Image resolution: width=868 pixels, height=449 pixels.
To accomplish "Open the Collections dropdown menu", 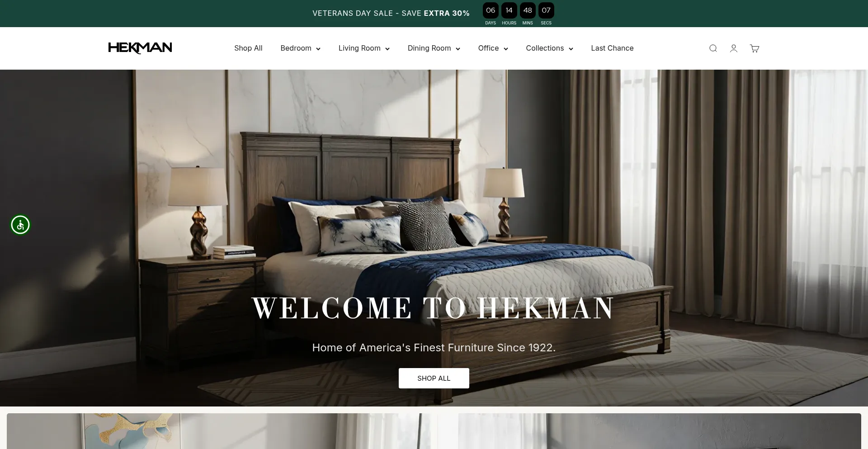I will [549, 48].
